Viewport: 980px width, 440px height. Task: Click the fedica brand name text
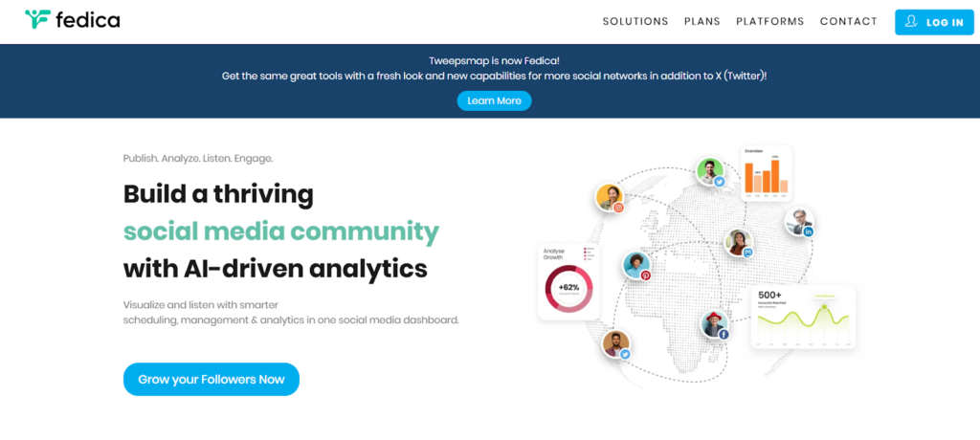pos(87,20)
